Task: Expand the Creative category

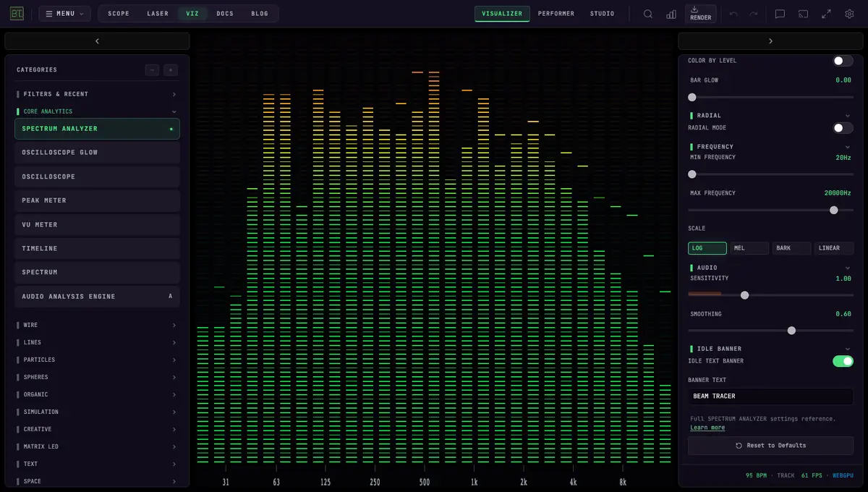Action: (97, 429)
